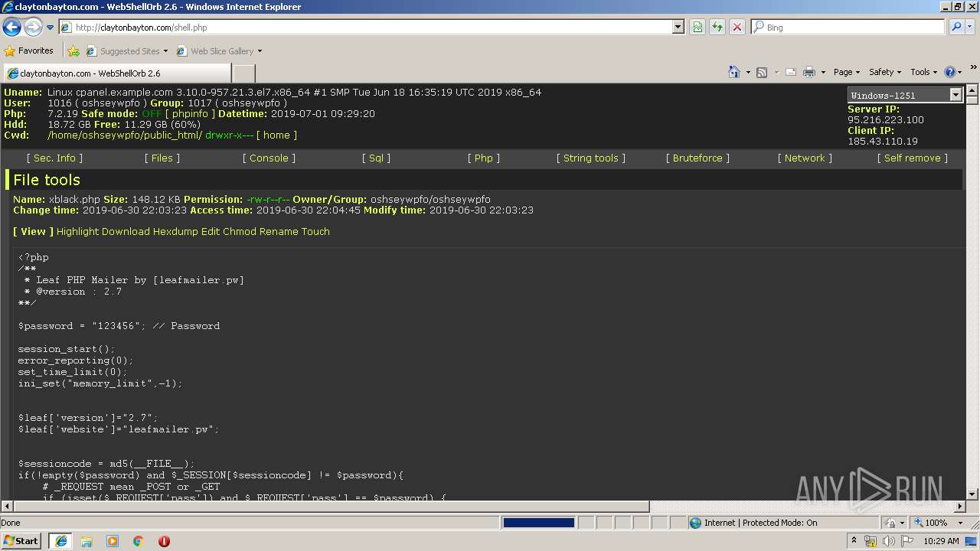Select the View file tool

(x=33, y=231)
